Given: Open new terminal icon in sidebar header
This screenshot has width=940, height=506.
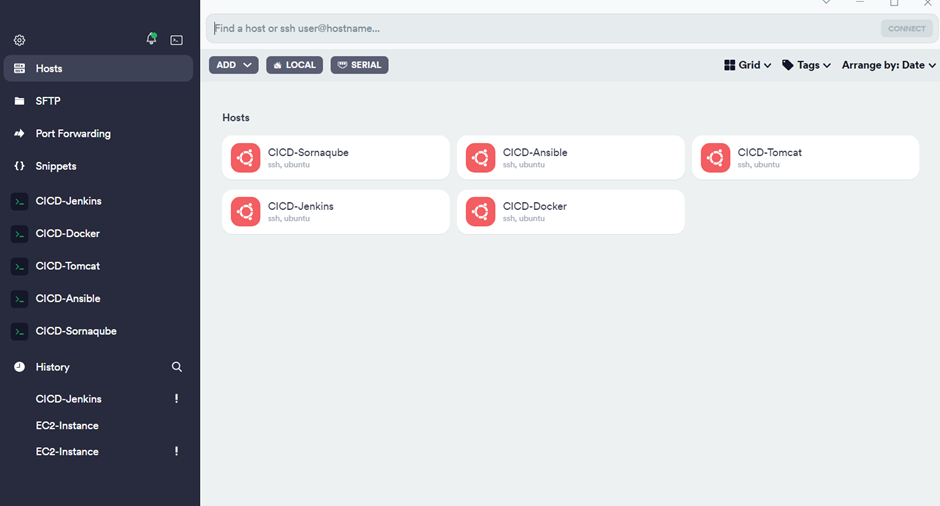Looking at the screenshot, I should click(176, 40).
